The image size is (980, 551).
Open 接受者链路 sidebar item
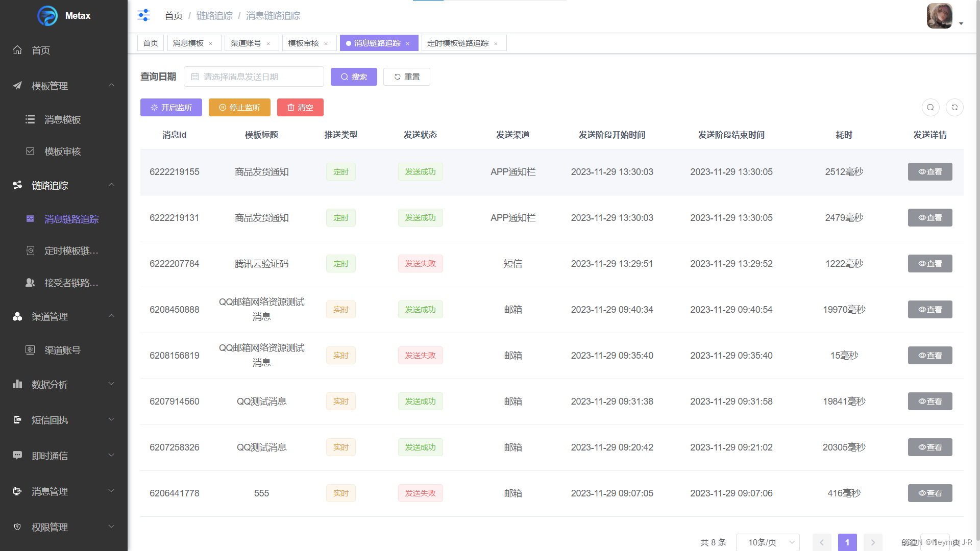coord(71,283)
